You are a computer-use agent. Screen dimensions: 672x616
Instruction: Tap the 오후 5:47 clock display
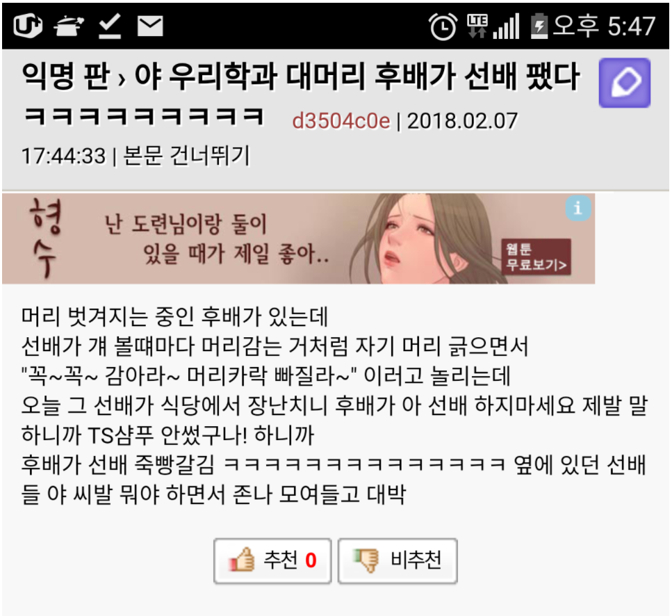(605, 26)
